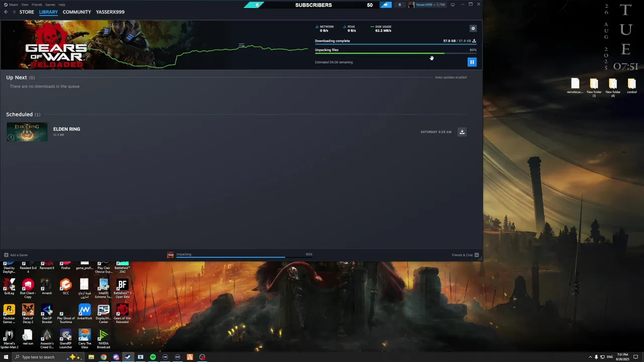Open Amenti desktop shortcut
This screenshot has height=362, width=644.
pos(47,288)
